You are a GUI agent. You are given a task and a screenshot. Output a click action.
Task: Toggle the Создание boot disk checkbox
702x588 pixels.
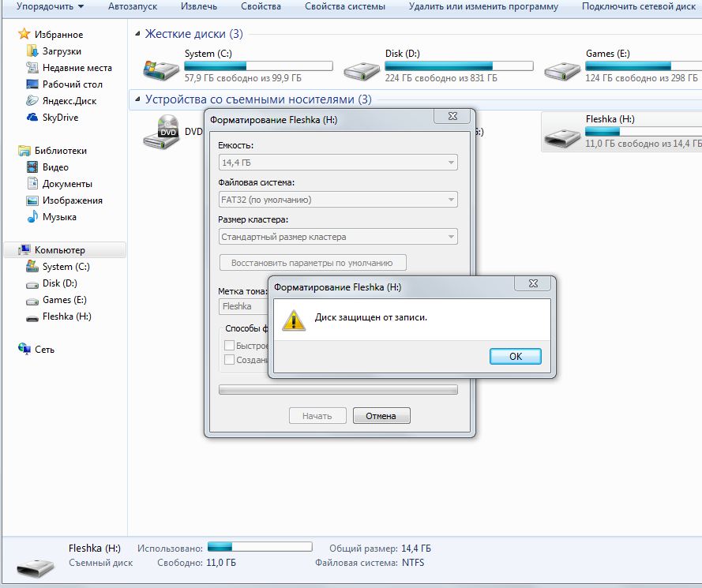229,359
